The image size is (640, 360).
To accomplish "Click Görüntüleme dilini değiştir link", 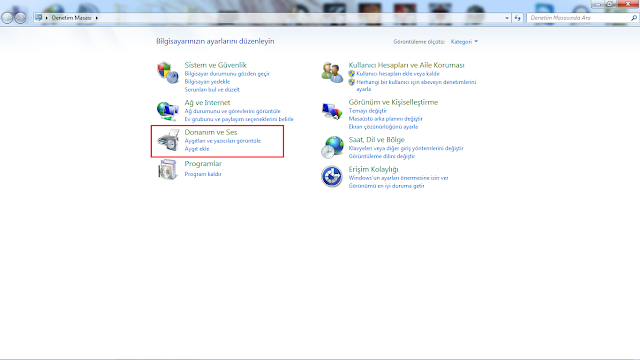I will pyautogui.click(x=382, y=156).
